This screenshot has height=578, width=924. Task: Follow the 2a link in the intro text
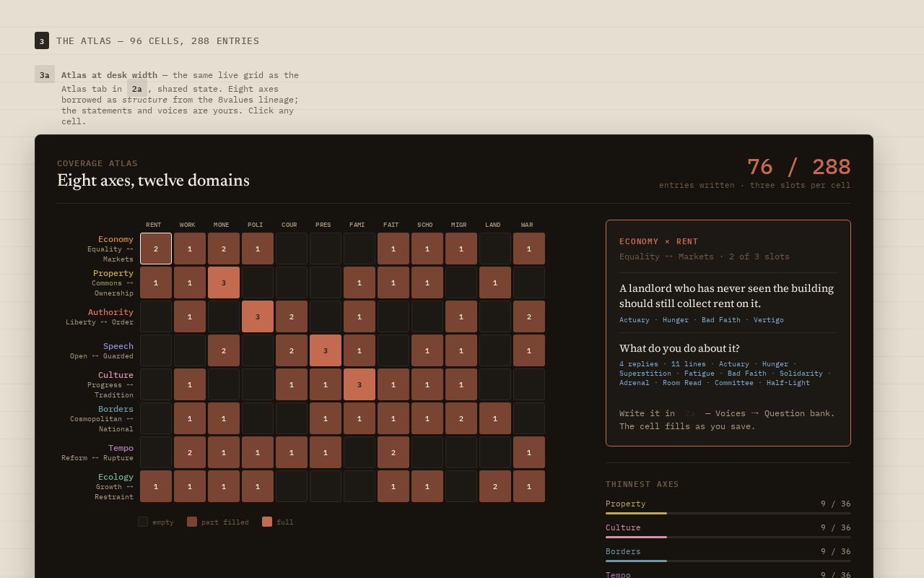137,89
